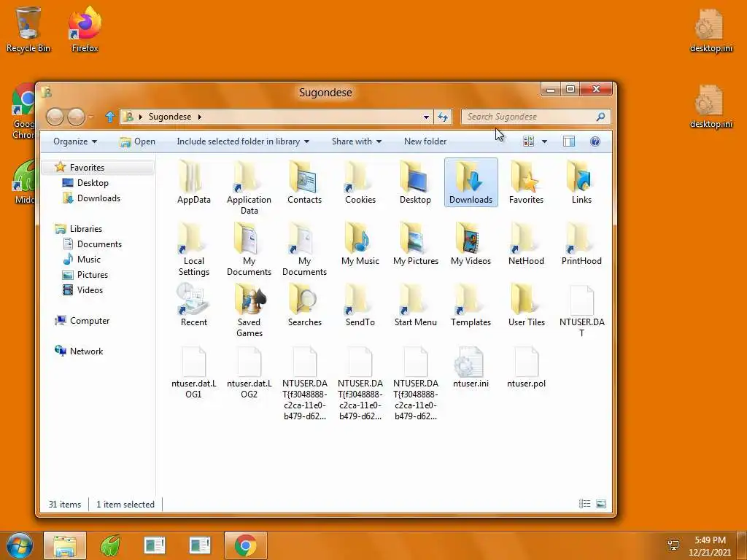The width and height of the screenshot is (747, 560).
Task: Click the Windows Start orb
Action: [19, 545]
